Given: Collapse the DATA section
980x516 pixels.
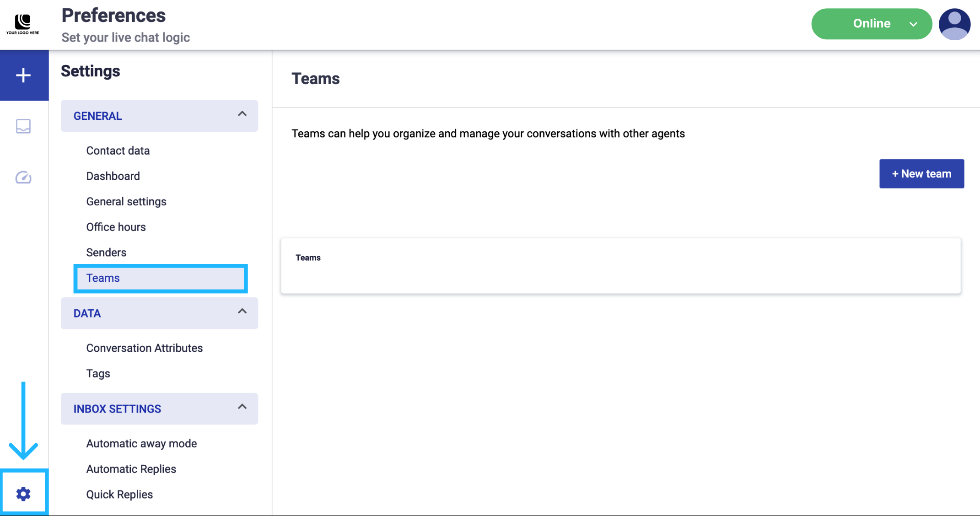Looking at the screenshot, I should click(x=242, y=312).
